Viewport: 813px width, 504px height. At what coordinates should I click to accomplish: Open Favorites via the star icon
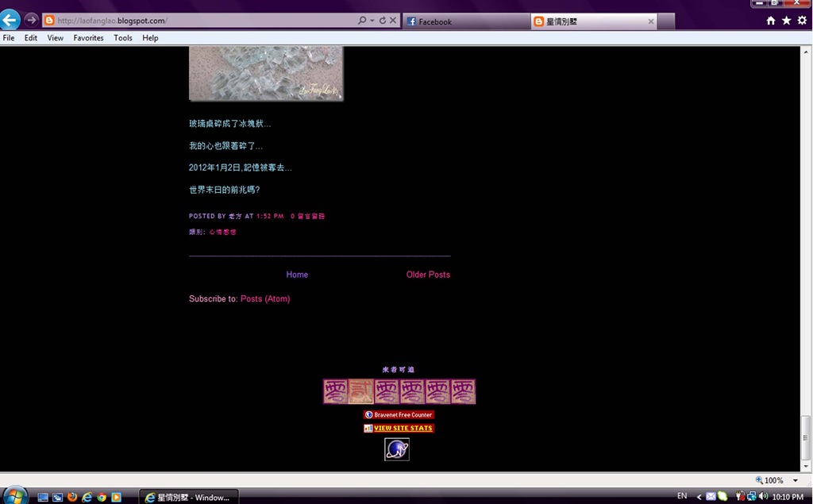point(787,20)
